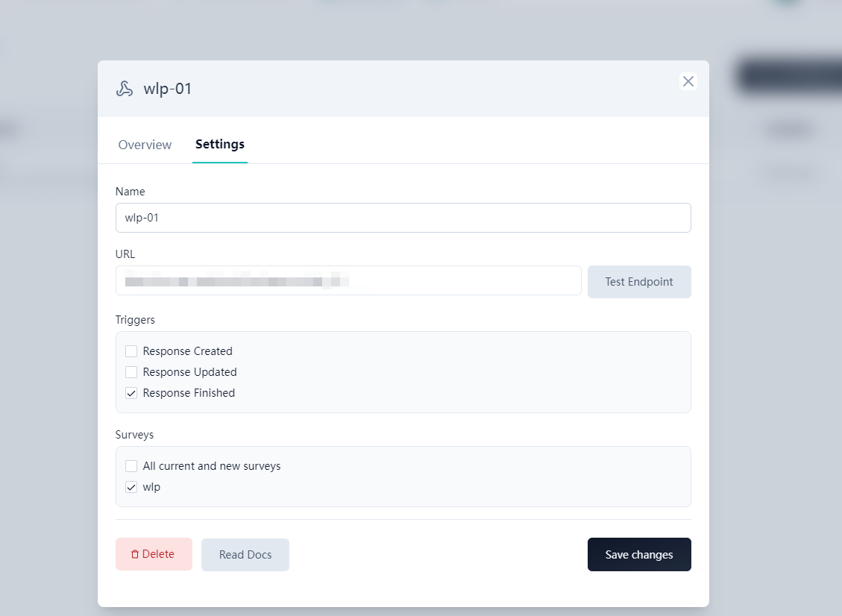Click the wlp-01 modal title text
842x616 pixels.
click(168, 89)
